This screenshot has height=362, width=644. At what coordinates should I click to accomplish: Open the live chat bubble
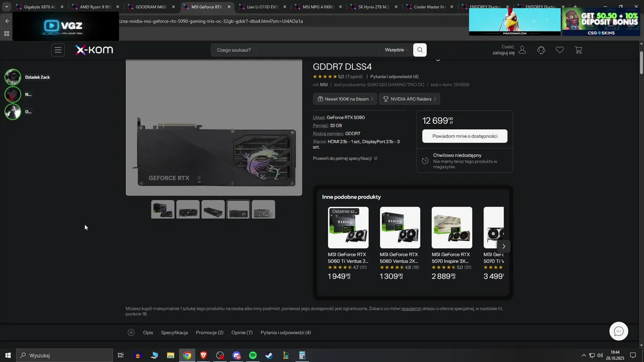click(619, 331)
